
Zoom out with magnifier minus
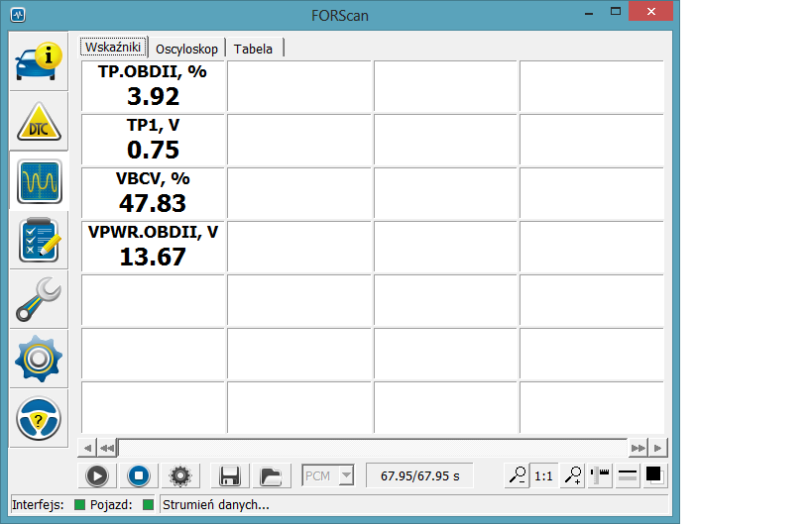(516, 475)
